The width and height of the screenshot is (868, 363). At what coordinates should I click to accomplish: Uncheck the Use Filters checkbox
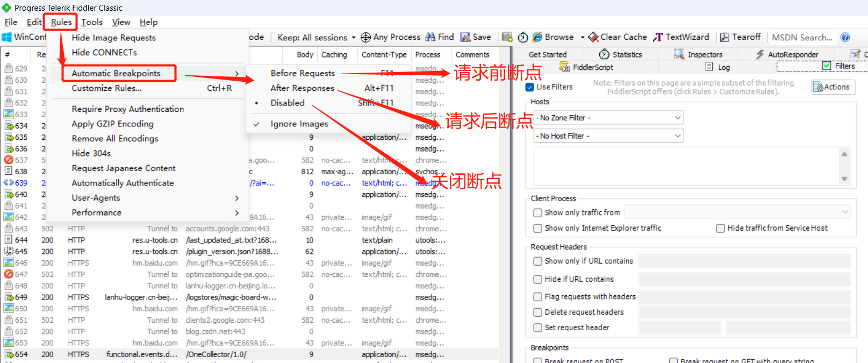click(x=530, y=87)
